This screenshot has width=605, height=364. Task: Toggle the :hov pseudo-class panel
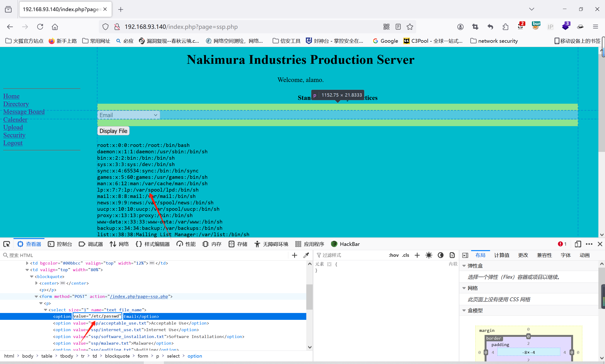pos(394,255)
